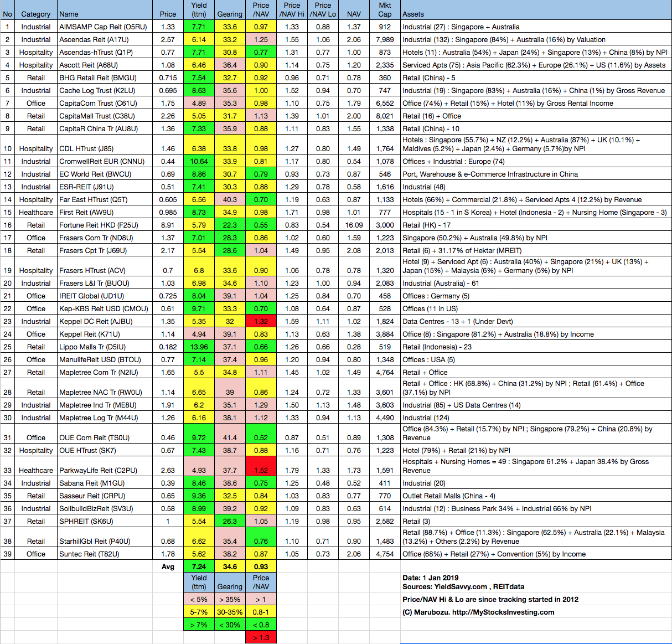The height and width of the screenshot is (644, 672).
Task: Click OUE HTrust (SK7) cell
Action: coord(105,450)
